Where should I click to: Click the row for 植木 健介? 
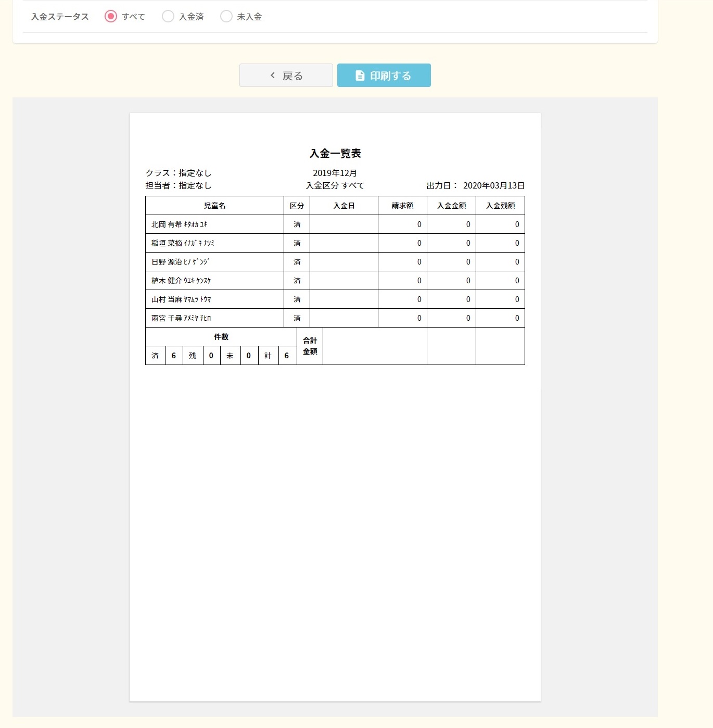point(335,281)
